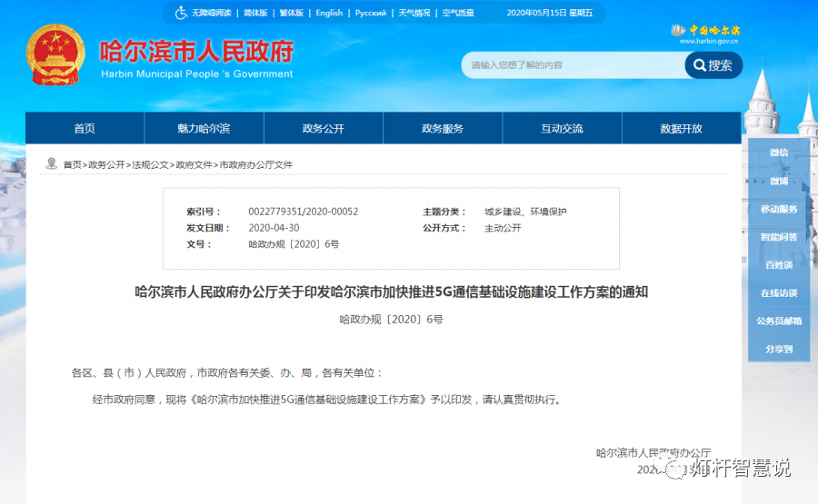Go to 政务公开 in the breadcrumb
The width and height of the screenshot is (818, 504).
pos(106,164)
